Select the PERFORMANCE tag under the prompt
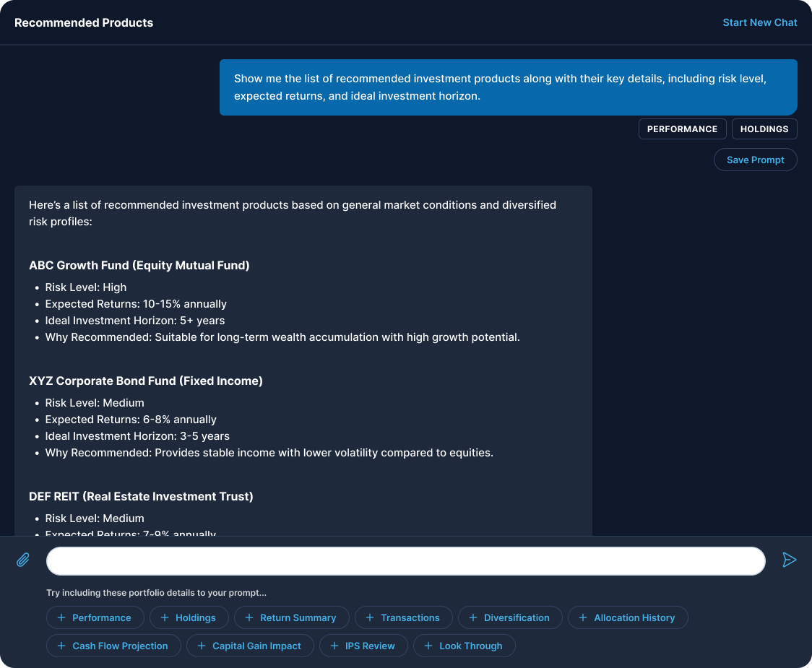 click(x=682, y=129)
